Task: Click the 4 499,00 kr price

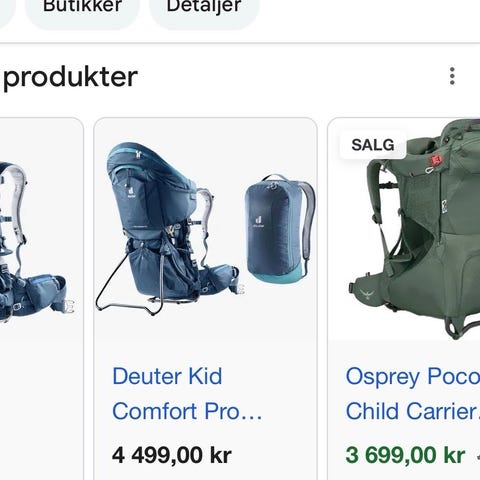Action: click(172, 455)
